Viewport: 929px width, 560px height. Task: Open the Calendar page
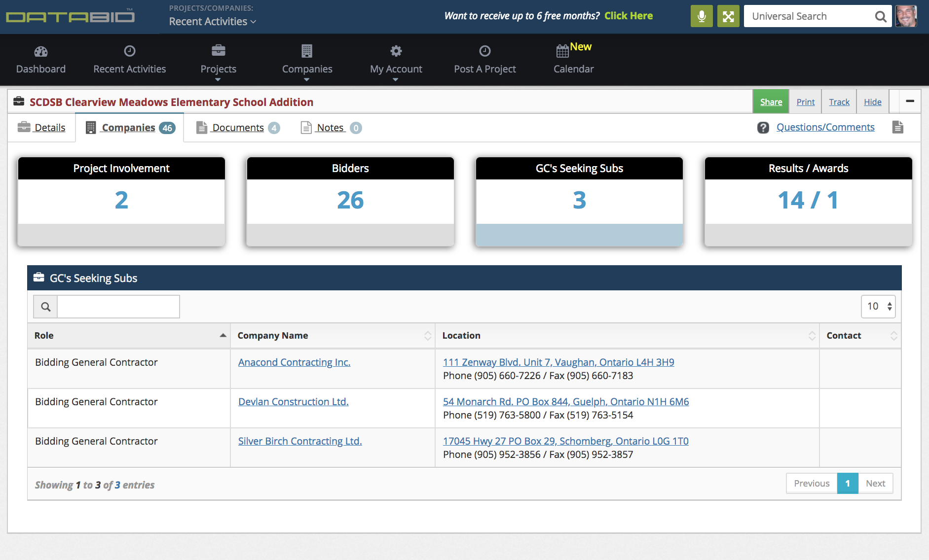(x=574, y=60)
